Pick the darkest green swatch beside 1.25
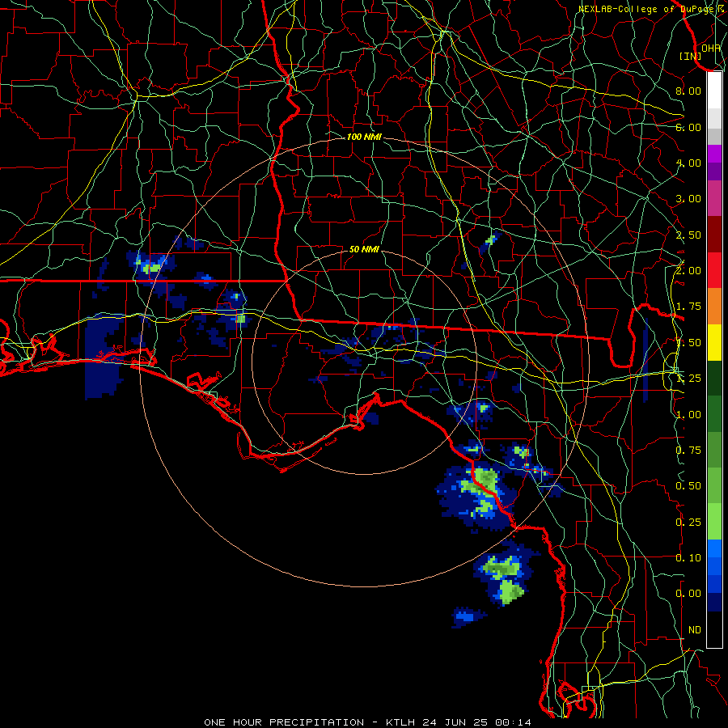Viewport: 728px width, 728px height. click(x=714, y=379)
